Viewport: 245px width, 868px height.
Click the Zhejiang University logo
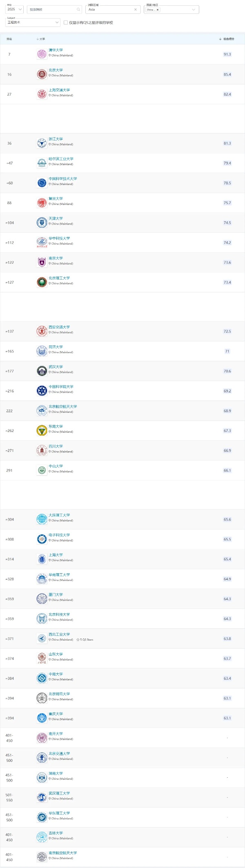(42, 143)
